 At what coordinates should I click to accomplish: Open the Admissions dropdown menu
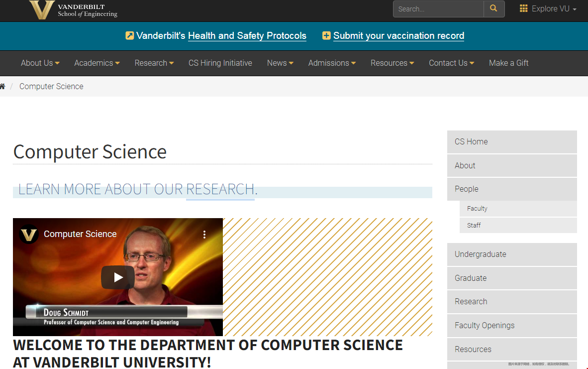tap(332, 63)
